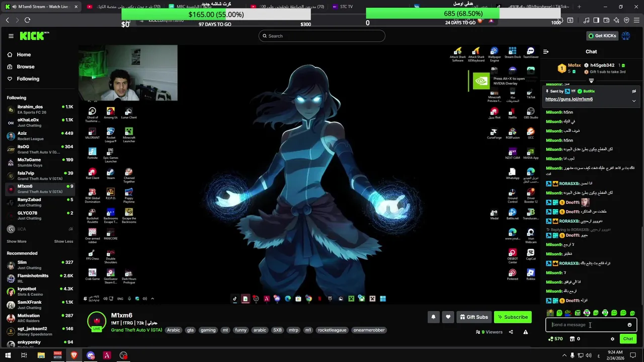644x362 pixels.
Task: Open itsOG followed channel
Action: [39, 149]
